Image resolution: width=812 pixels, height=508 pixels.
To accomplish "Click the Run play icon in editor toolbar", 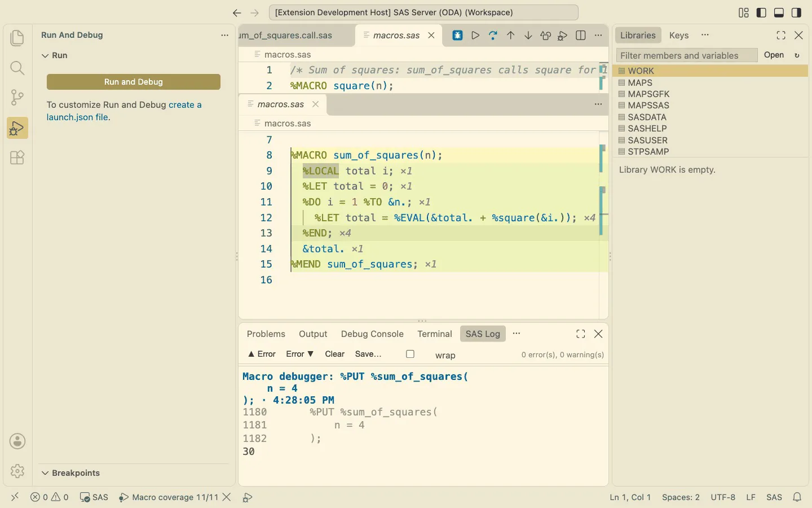I will pos(475,36).
